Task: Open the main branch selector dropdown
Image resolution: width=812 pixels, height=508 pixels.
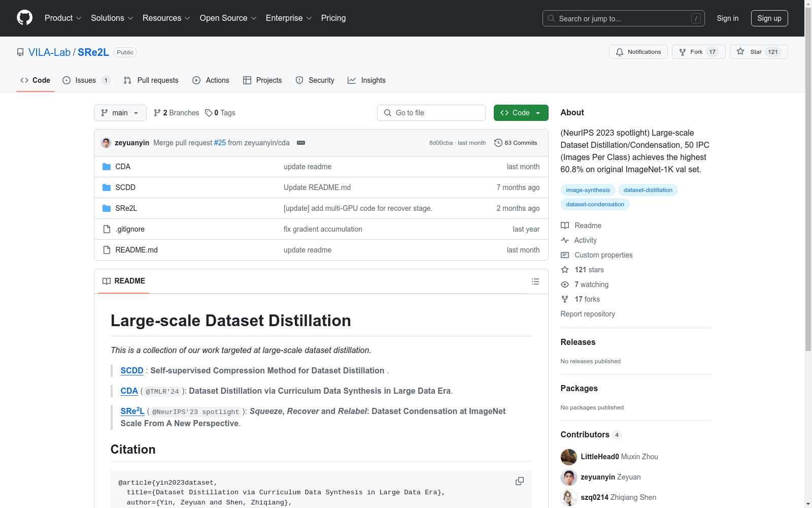Action: tap(120, 113)
